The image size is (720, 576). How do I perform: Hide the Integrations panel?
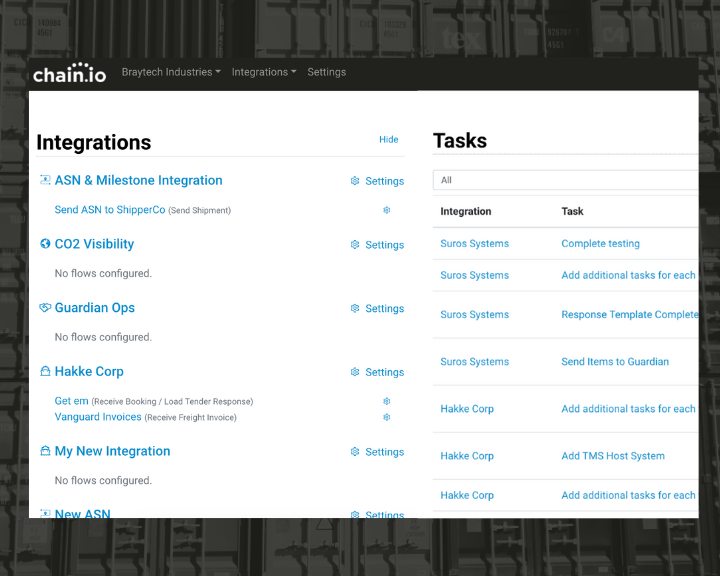point(388,140)
